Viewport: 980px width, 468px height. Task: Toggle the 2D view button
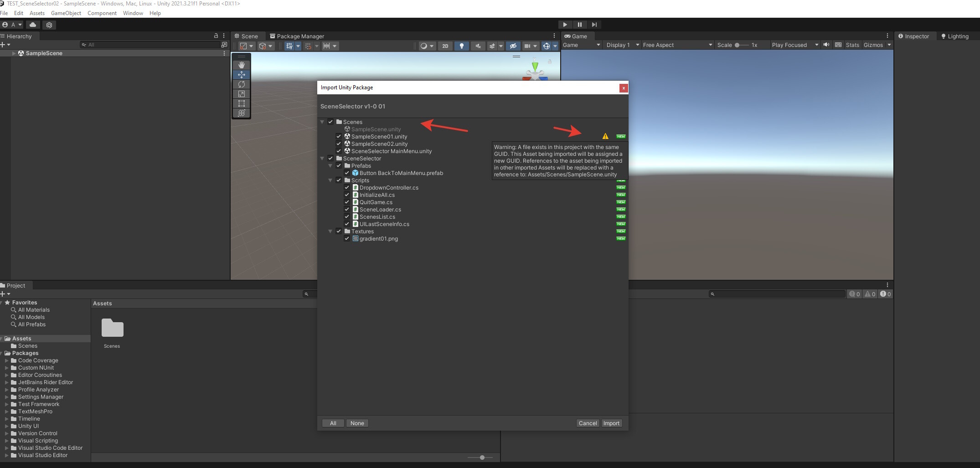click(x=445, y=46)
